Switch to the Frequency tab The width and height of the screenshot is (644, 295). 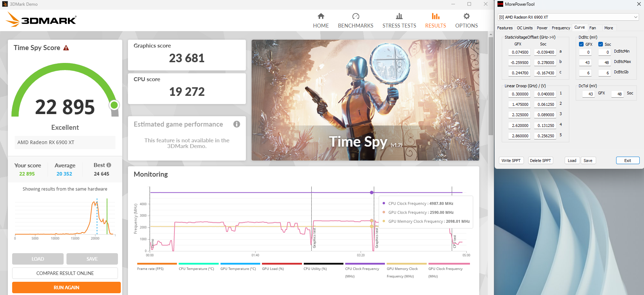pyautogui.click(x=561, y=28)
